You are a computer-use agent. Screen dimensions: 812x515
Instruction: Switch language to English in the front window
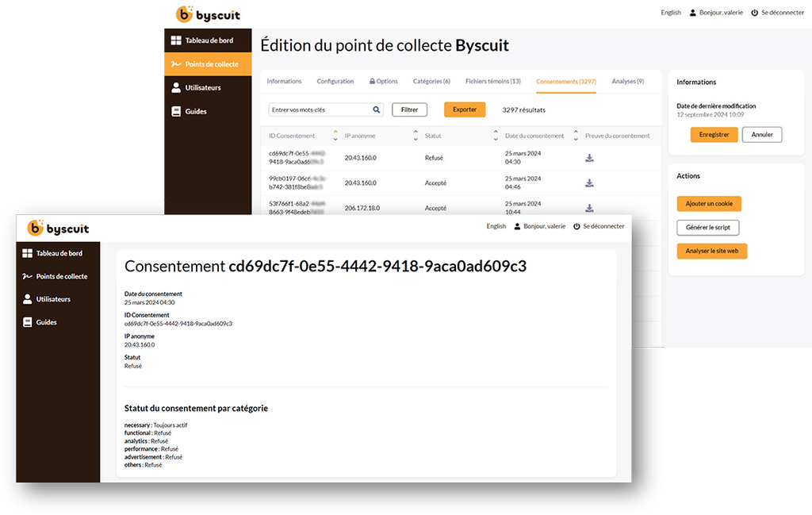[496, 226]
